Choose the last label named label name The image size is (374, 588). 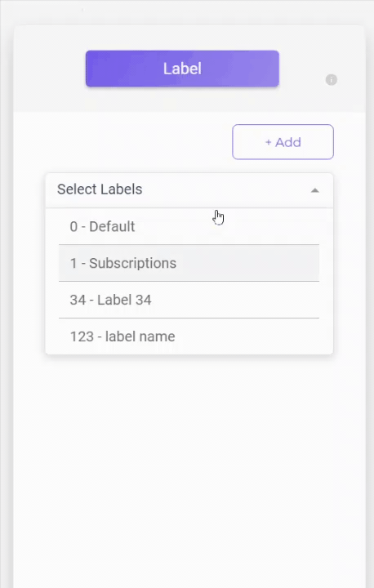189,336
